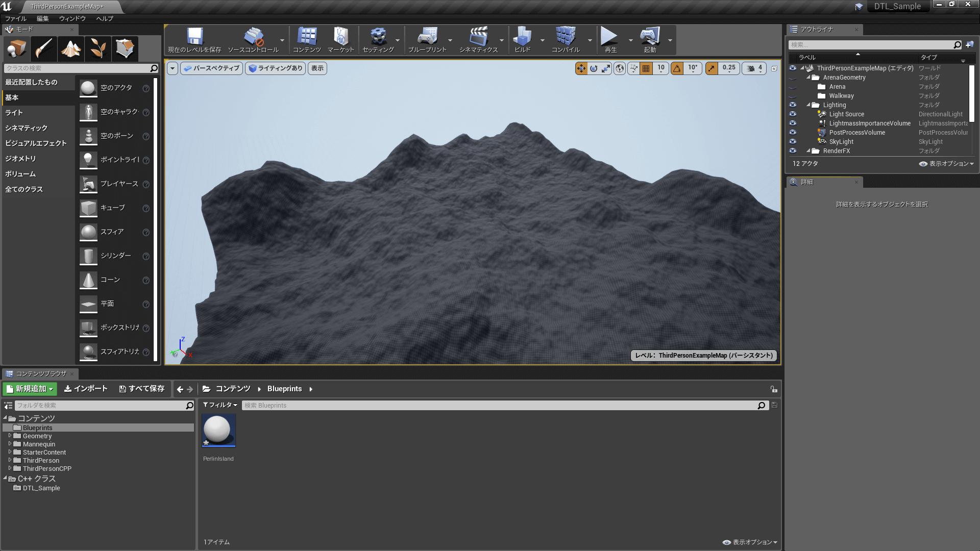The width and height of the screenshot is (980, 551).
Task: Toggle grid snapping in viewport toolbar
Action: [x=646, y=68]
